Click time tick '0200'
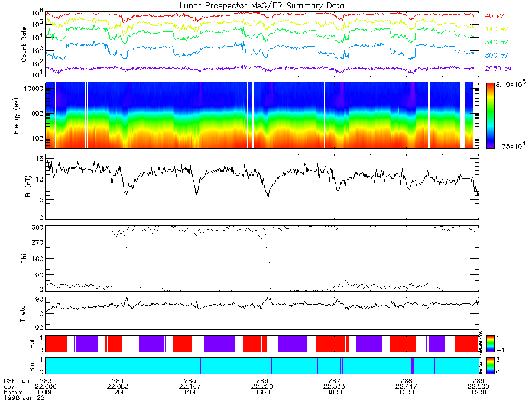Viewport: 532px width, 414px height. [x=118, y=392]
